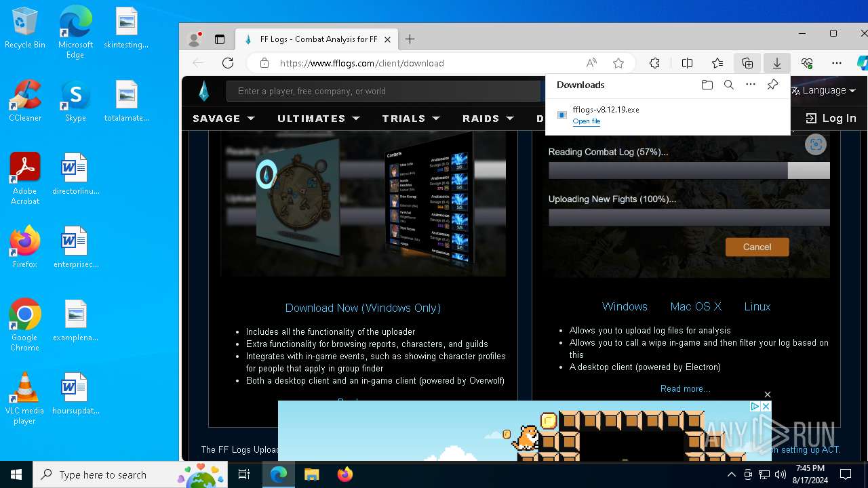Click the browser back arrow
The width and height of the screenshot is (868, 488).
click(x=198, y=63)
